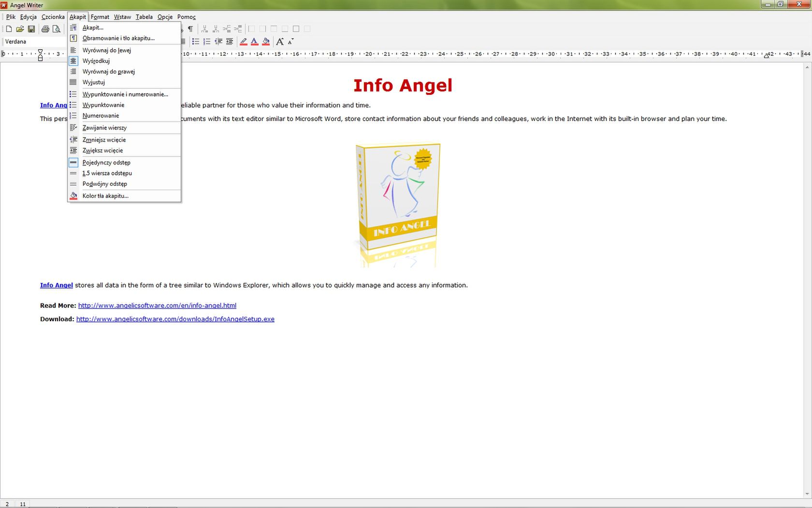
Task: Choose 'Obramowanie i tło akapitu...' entry
Action: tap(124, 38)
